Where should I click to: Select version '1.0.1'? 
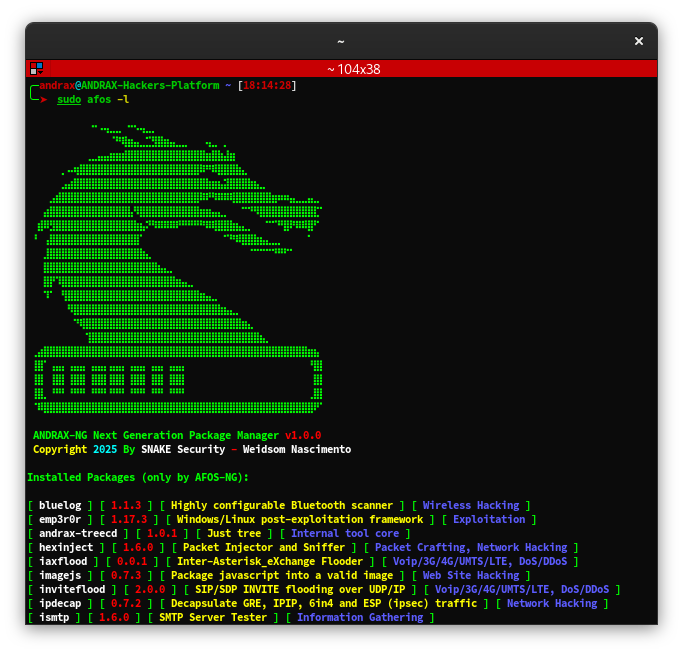162,533
